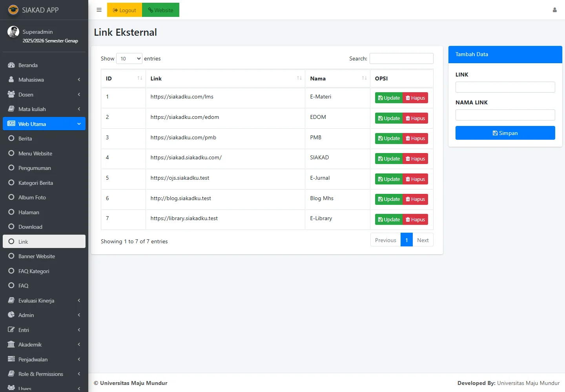The height and width of the screenshot is (392, 565).
Task: Select Kategori Berita sidebar item
Action: click(35, 183)
